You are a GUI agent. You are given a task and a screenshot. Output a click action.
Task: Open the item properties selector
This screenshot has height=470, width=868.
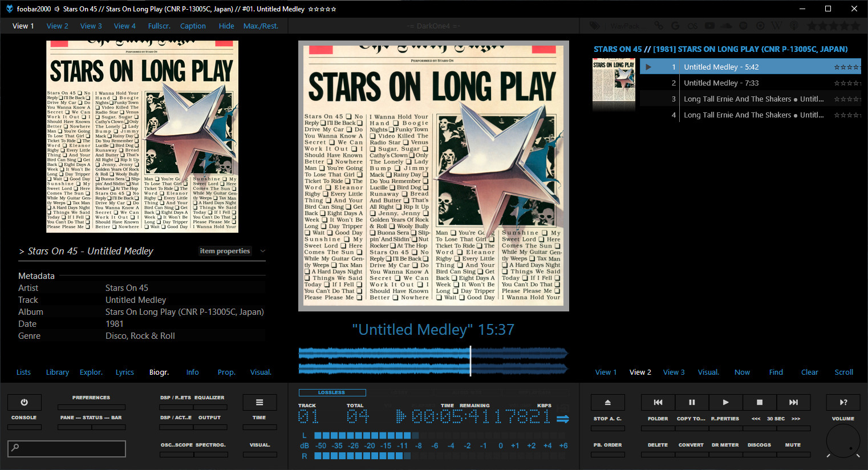pyautogui.click(x=225, y=251)
